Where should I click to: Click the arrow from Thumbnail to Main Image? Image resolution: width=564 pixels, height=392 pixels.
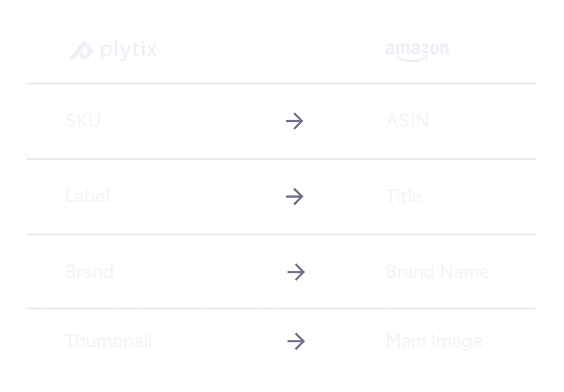pos(296,341)
